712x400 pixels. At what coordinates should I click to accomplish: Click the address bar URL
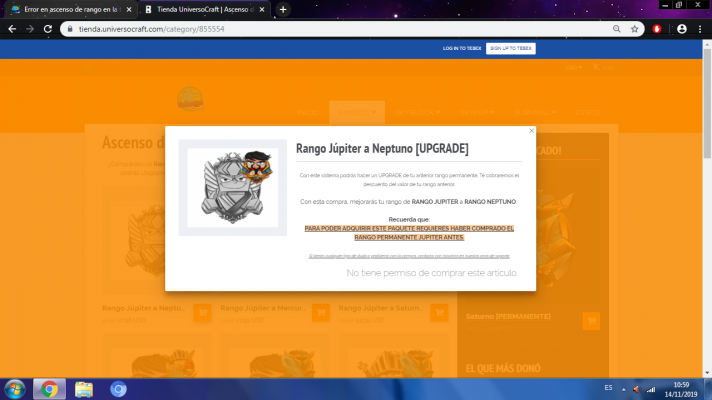(152, 29)
